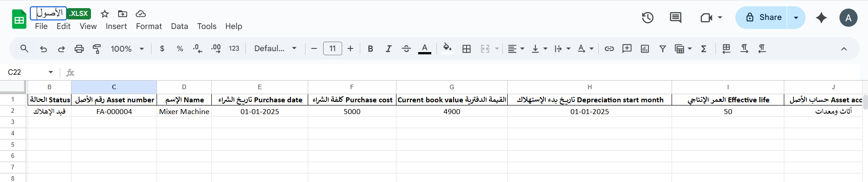Create a filter with funnel icon

(x=663, y=49)
